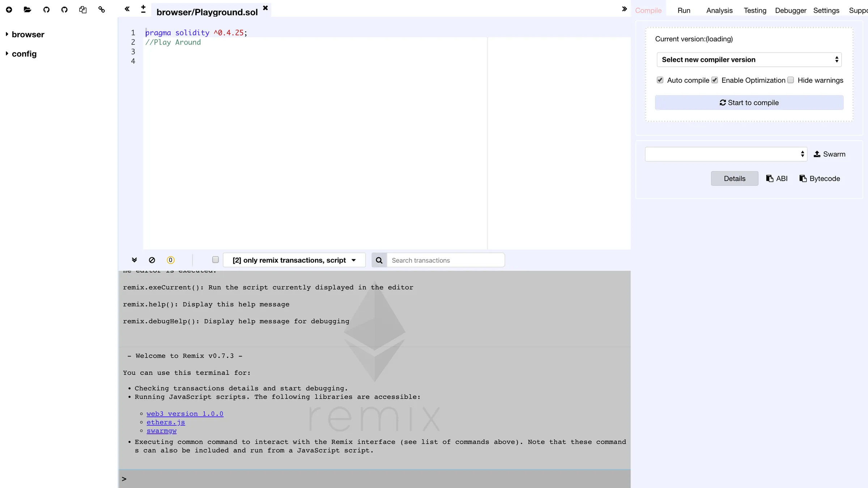Click Start to compile
Image resolution: width=868 pixels, height=488 pixels.
[749, 102]
